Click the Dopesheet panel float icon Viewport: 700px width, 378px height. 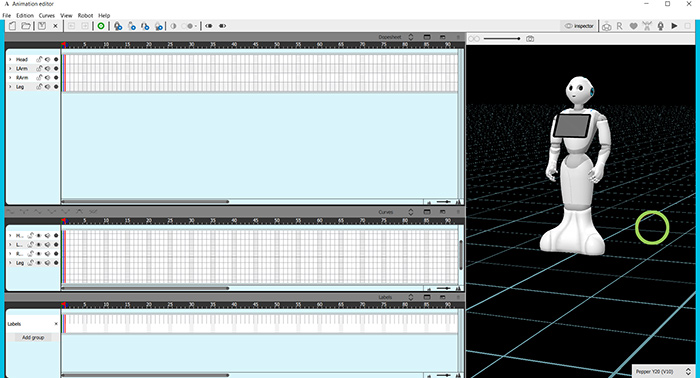coord(442,37)
